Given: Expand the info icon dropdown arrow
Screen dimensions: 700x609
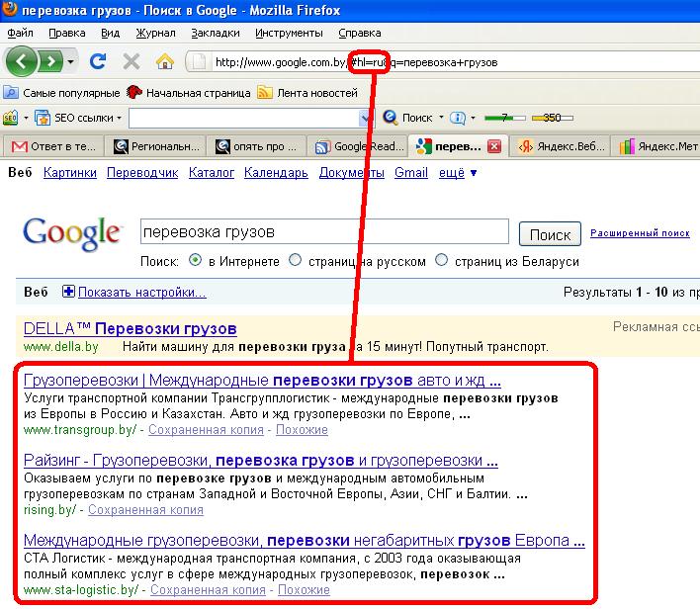Looking at the screenshot, I should pyautogui.click(x=473, y=118).
